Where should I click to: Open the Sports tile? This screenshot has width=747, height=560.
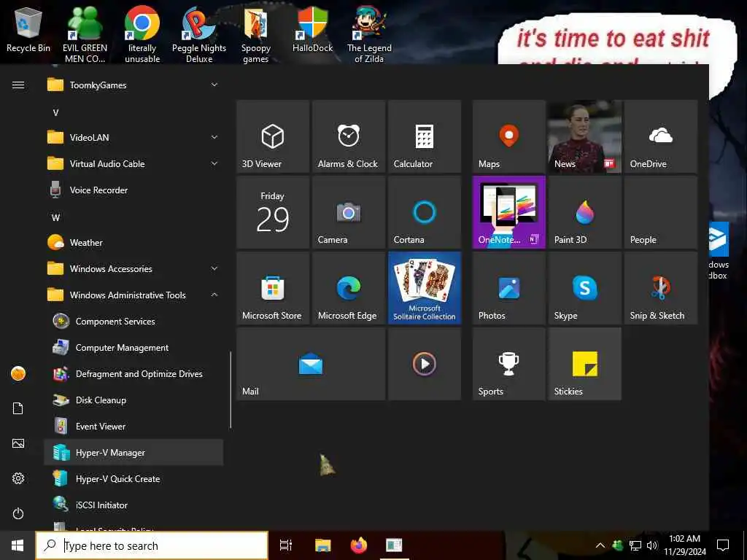tap(508, 364)
